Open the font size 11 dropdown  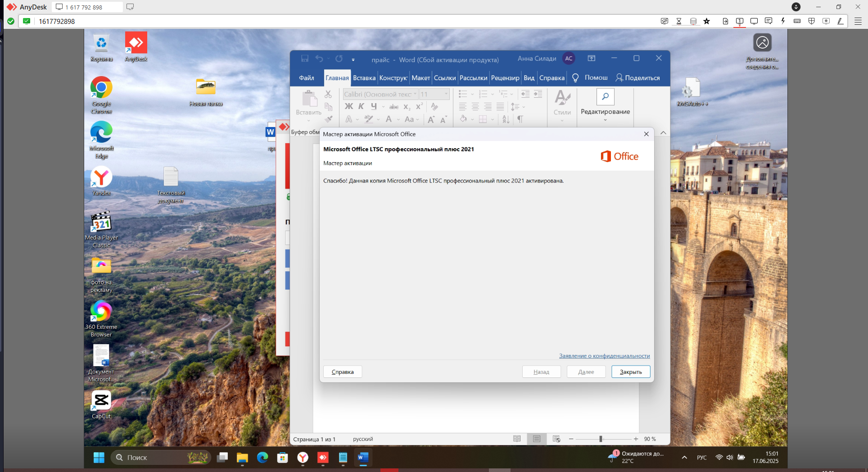[x=446, y=94]
